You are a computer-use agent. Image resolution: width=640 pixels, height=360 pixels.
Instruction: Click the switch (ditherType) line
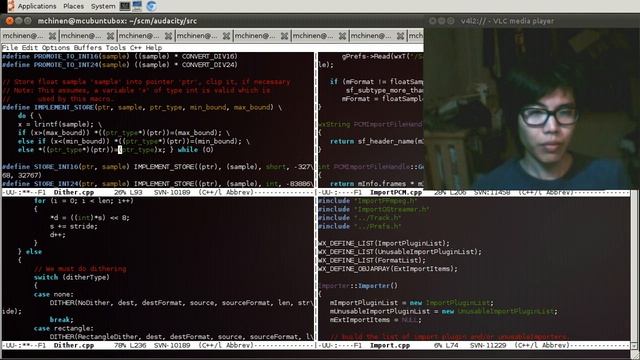pyautogui.click(x=72, y=278)
